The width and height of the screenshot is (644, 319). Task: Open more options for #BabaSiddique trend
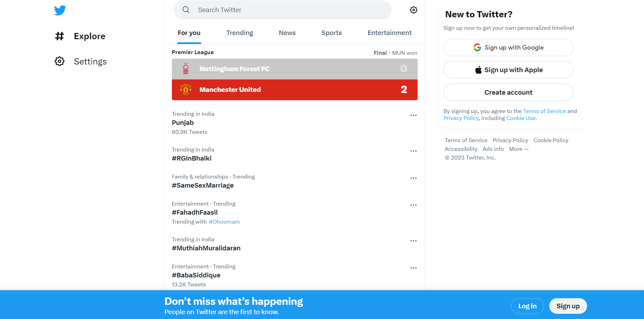pos(413,268)
